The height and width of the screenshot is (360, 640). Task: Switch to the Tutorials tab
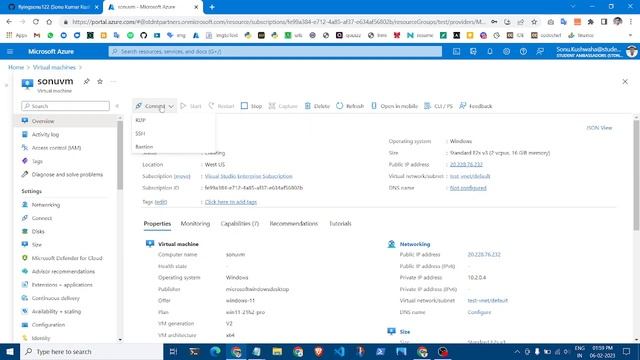[x=340, y=224]
